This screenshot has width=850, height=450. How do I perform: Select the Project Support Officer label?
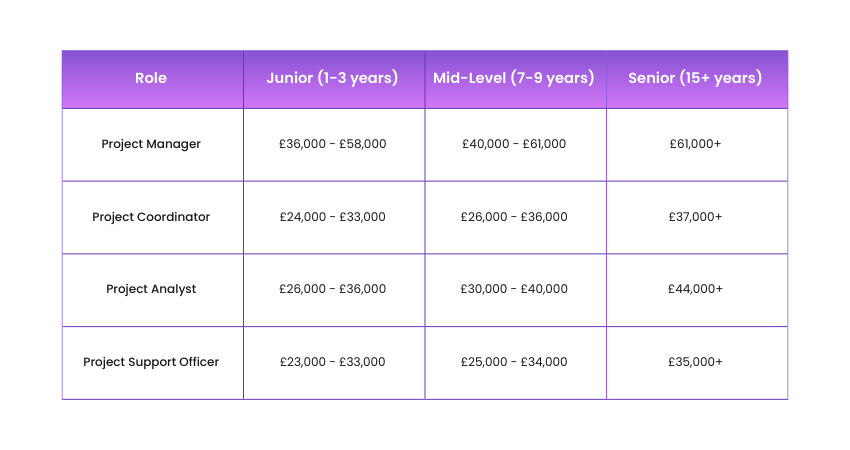pyautogui.click(x=151, y=362)
